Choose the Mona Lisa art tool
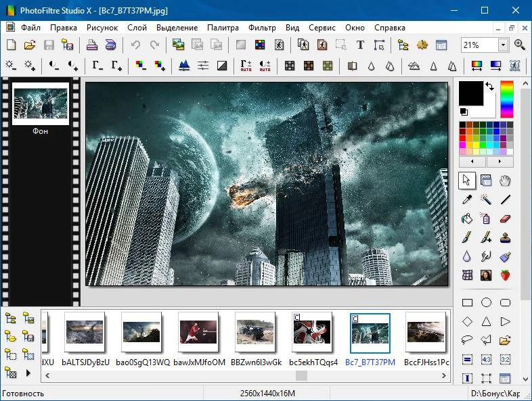 (x=486, y=275)
